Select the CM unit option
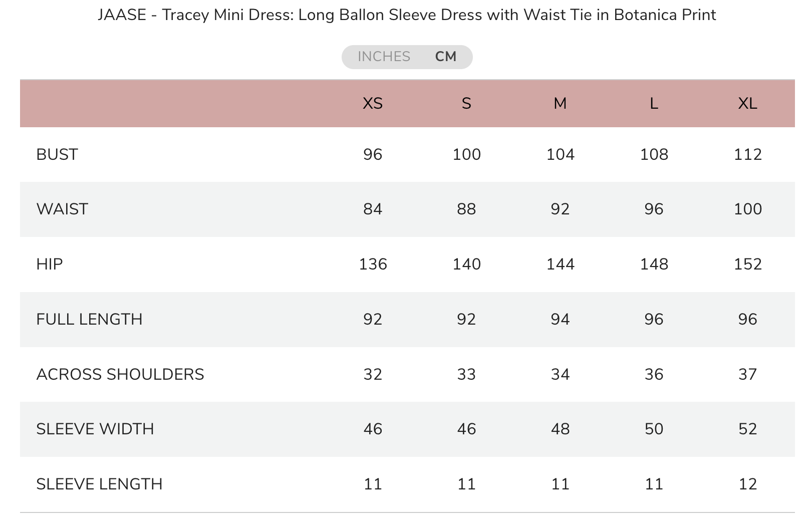Screen dimensions: 812x524 445,57
